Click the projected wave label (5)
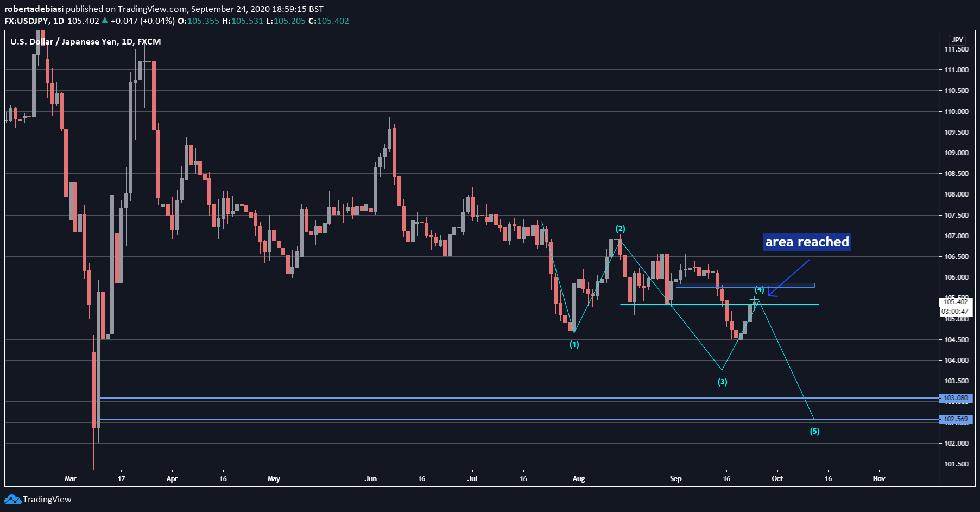 point(814,432)
